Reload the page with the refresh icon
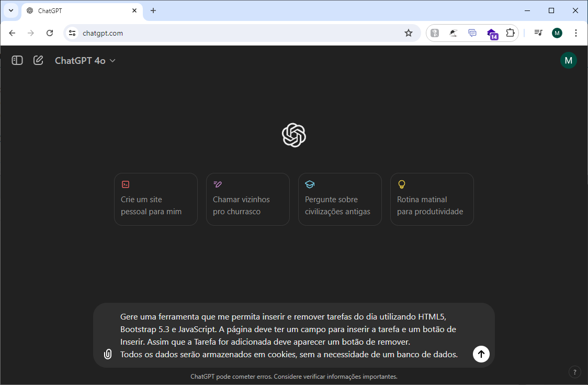This screenshot has width=588, height=385. [50, 33]
